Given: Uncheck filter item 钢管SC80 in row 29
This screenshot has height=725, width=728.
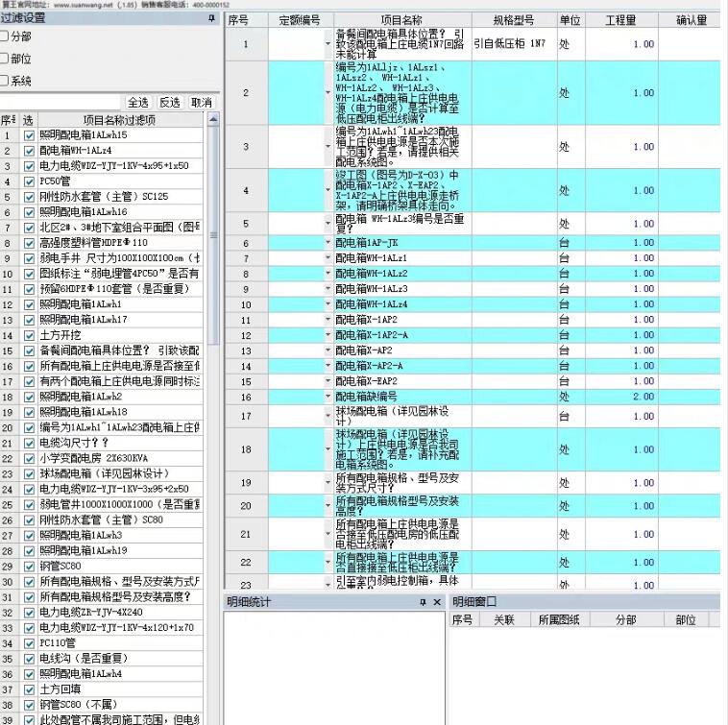Looking at the screenshot, I should (x=29, y=567).
